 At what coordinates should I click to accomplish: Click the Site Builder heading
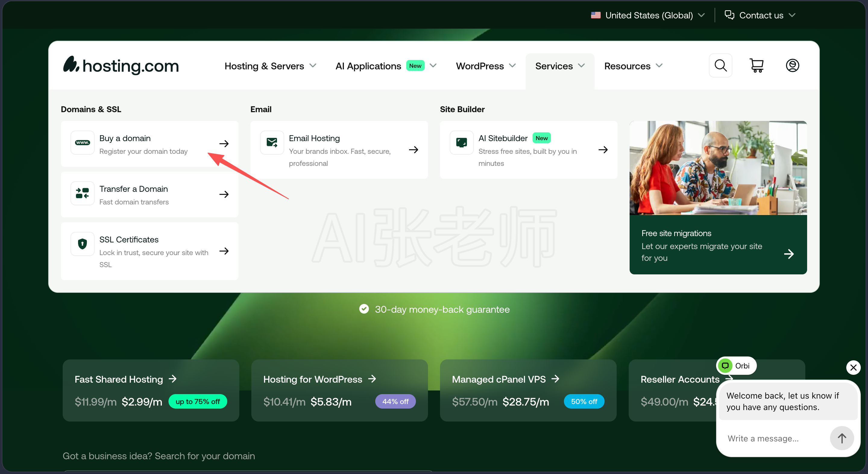click(x=462, y=109)
